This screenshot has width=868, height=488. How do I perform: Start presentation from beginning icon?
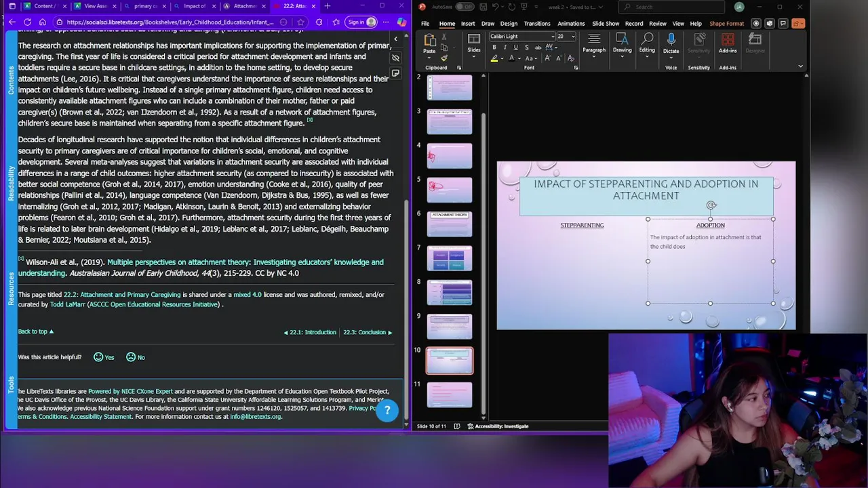pos(524,7)
